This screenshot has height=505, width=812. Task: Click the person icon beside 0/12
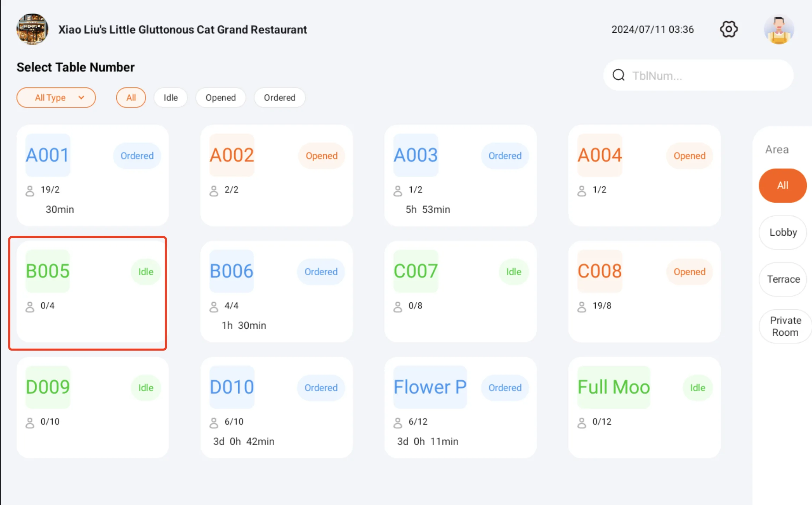582,423
